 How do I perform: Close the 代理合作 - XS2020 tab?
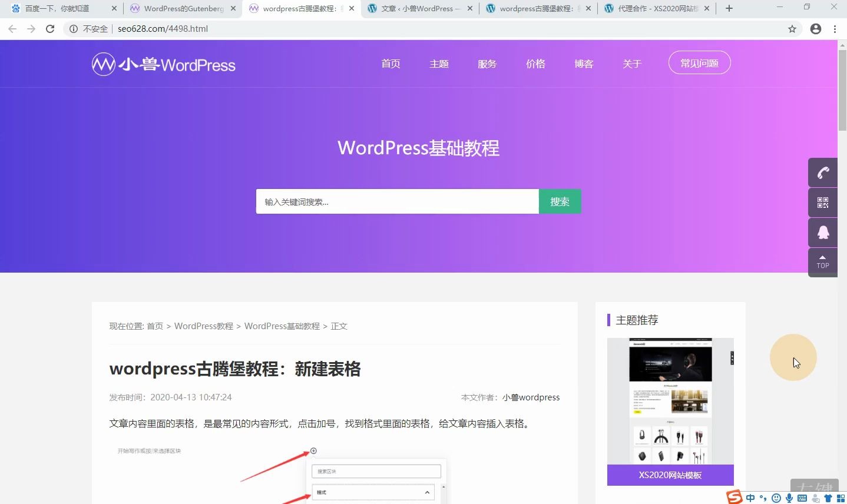tap(707, 8)
